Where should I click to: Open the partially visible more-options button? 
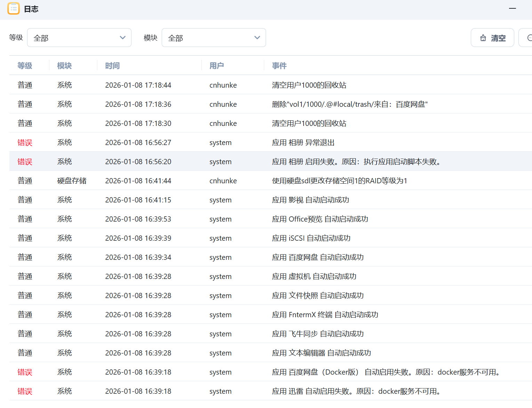[x=527, y=38]
